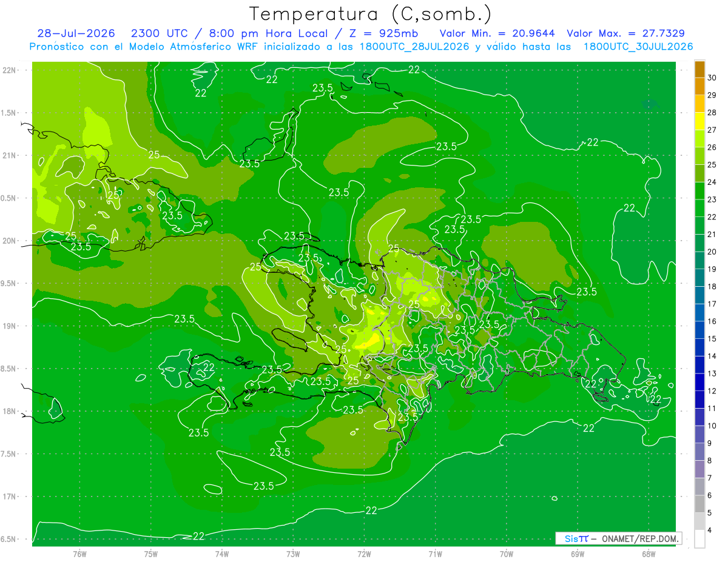728x562 pixels.
Task: Pick the green swatch between 22 and 23
Action: [699, 208]
